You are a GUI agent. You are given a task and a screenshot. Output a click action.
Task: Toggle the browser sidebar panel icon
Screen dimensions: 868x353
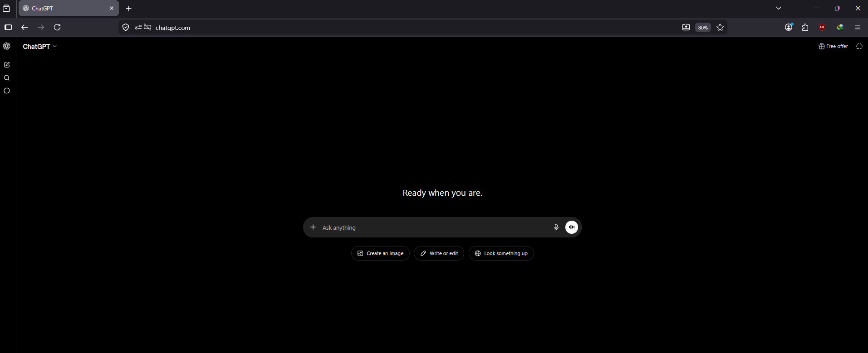[x=8, y=27]
